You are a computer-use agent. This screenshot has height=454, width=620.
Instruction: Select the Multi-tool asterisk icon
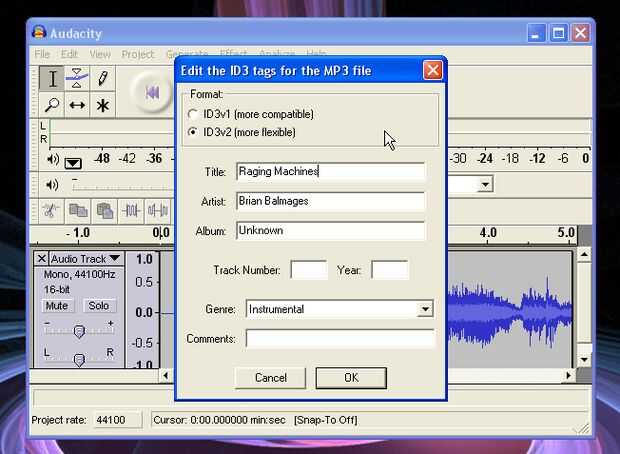pyautogui.click(x=102, y=105)
